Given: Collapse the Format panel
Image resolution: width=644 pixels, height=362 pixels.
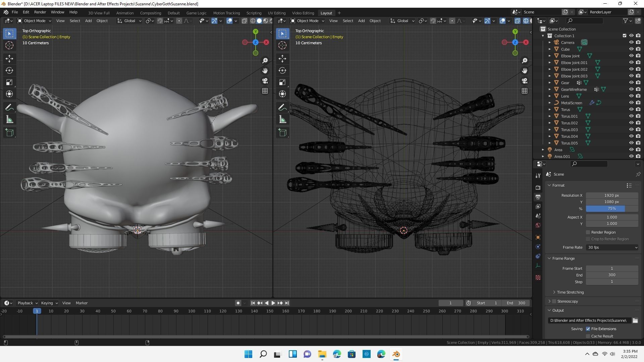Looking at the screenshot, I should [x=549, y=185].
